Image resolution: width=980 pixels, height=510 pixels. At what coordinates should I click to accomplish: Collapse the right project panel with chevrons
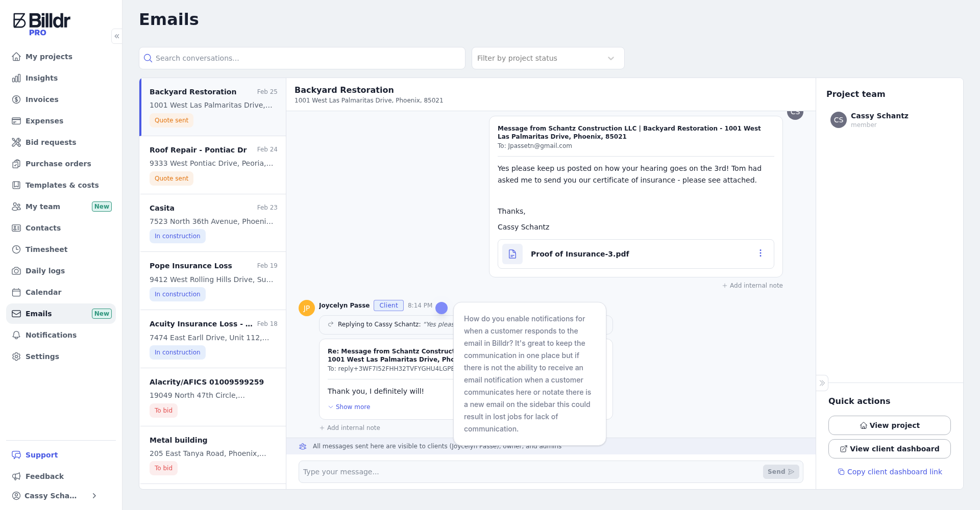point(822,383)
